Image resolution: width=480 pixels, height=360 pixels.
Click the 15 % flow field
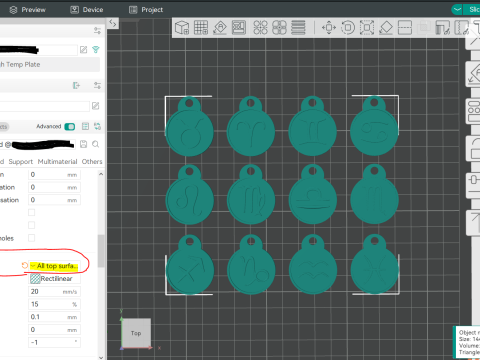54,304
